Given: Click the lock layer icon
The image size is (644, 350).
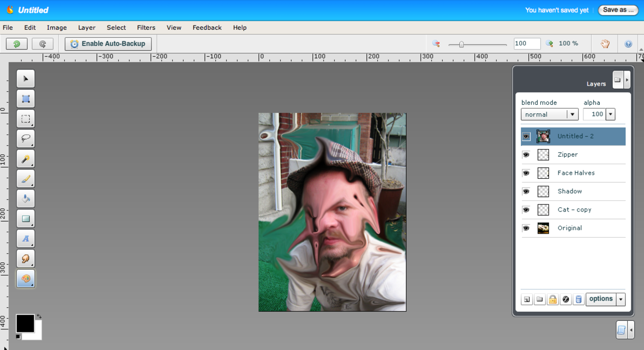Looking at the screenshot, I should [x=552, y=300].
